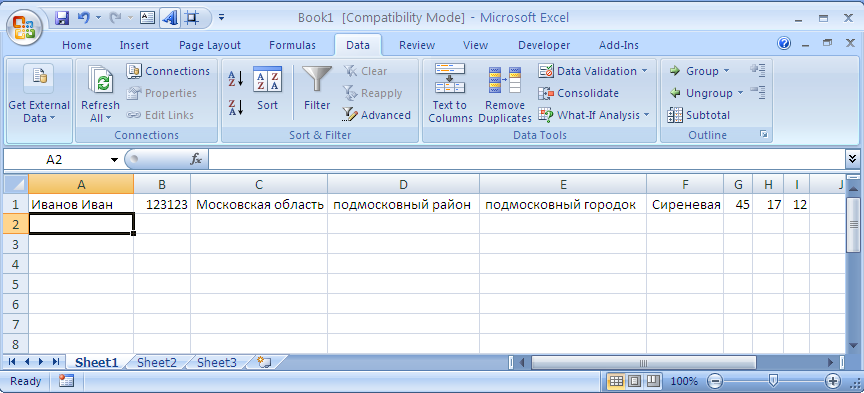Go to the first sheet tab arrow
Screen dimensions: 864x393
(12, 362)
